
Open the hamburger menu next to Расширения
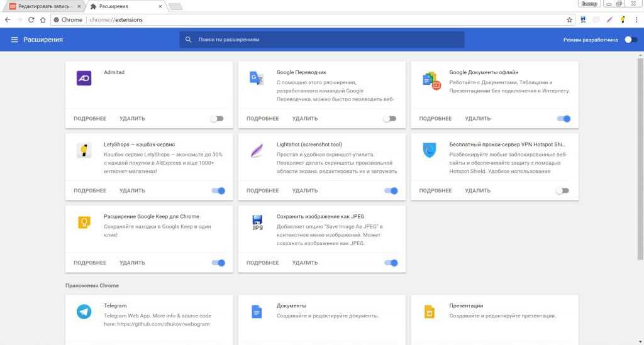14,40
